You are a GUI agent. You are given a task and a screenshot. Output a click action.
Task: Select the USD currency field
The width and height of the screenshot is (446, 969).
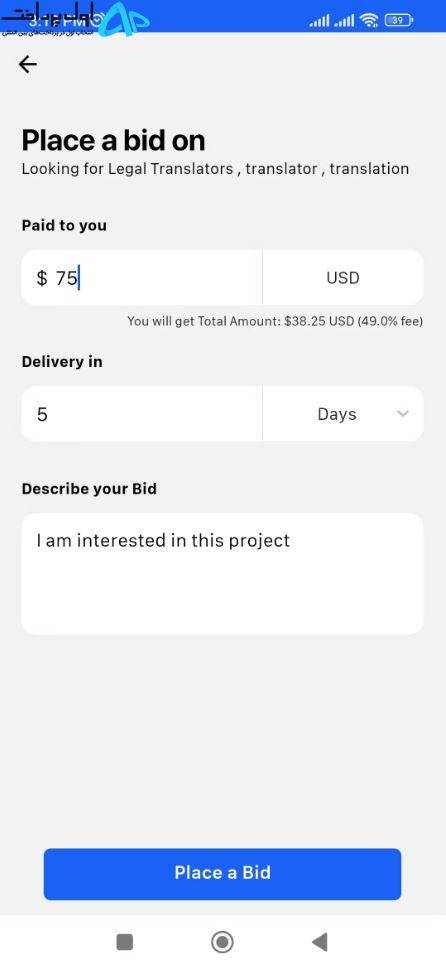pos(343,277)
